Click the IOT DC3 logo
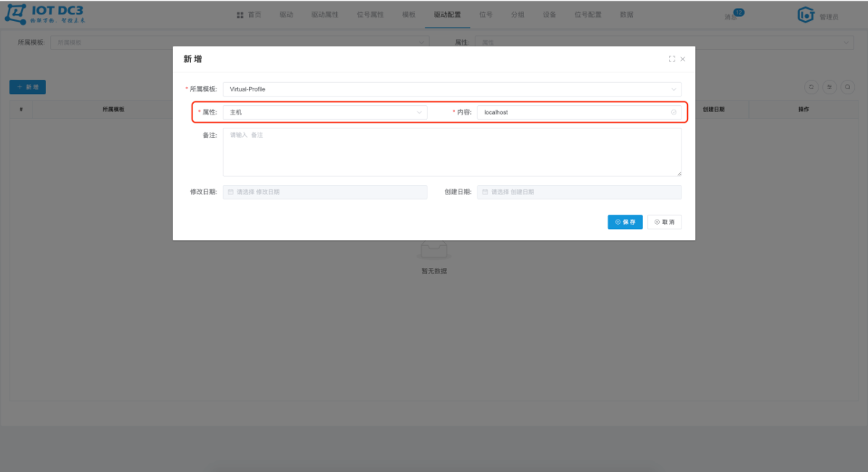868x472 pixels. click(46, 15)
